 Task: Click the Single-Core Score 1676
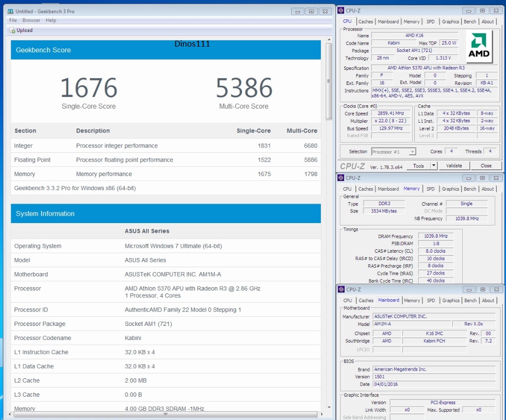click(x=89, y=87)
